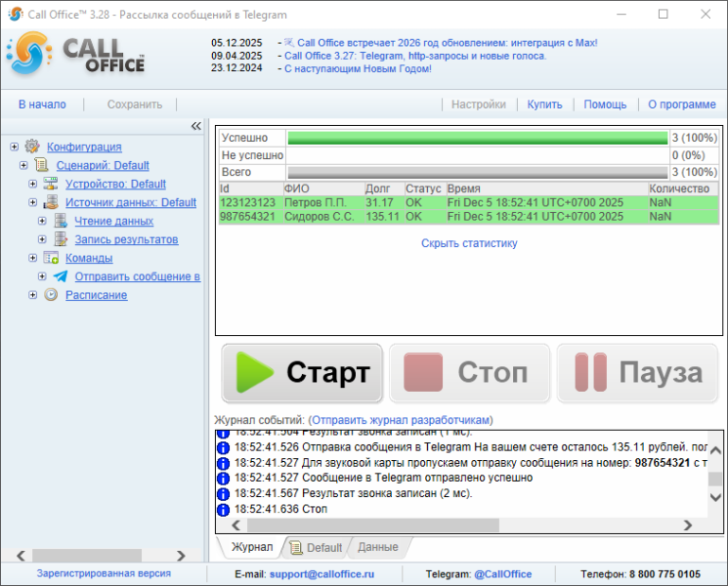Click the Время column header
The height and width of the screenshot is (586, 728).
coord(546,188)
